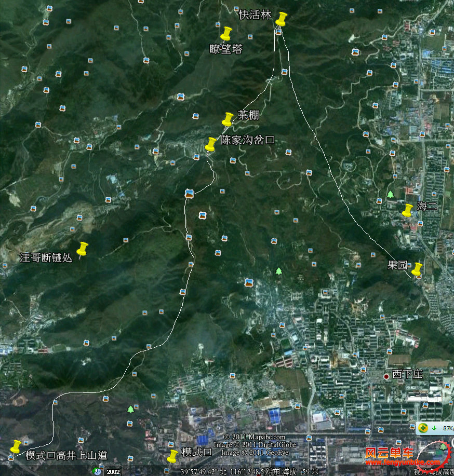Click the green round icon in speed widget
The image size is (454, 476).
pos(423,428)
